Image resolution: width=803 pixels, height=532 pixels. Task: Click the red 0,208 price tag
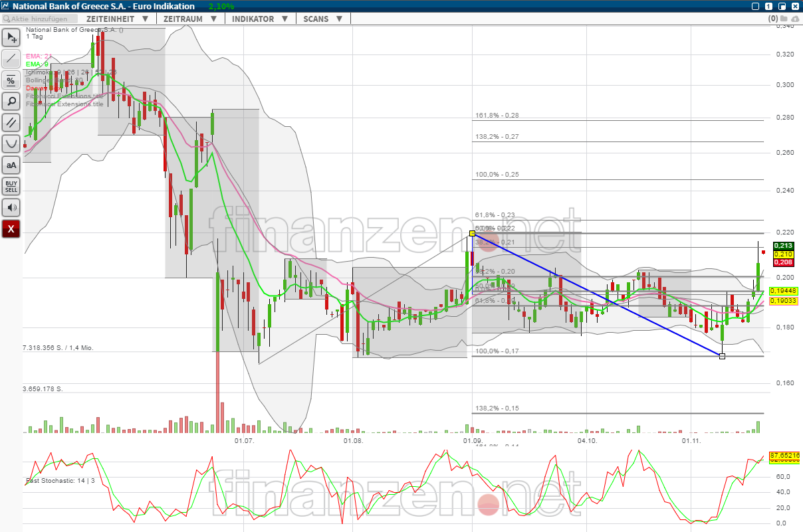[x=783, y=262]
